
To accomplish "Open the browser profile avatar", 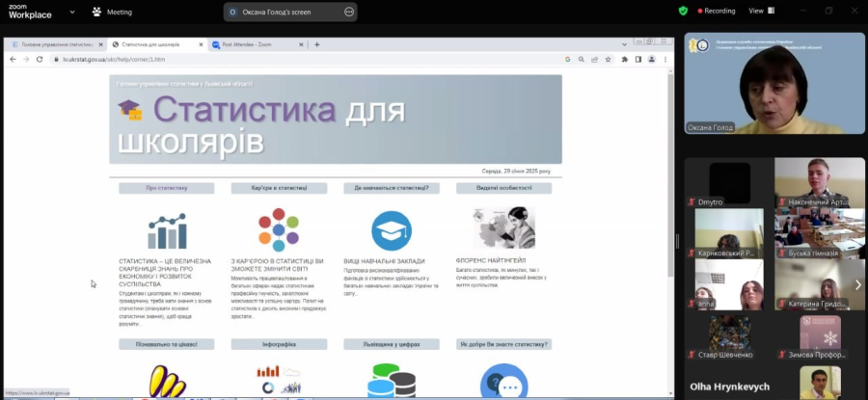I will tap(652, 59).
